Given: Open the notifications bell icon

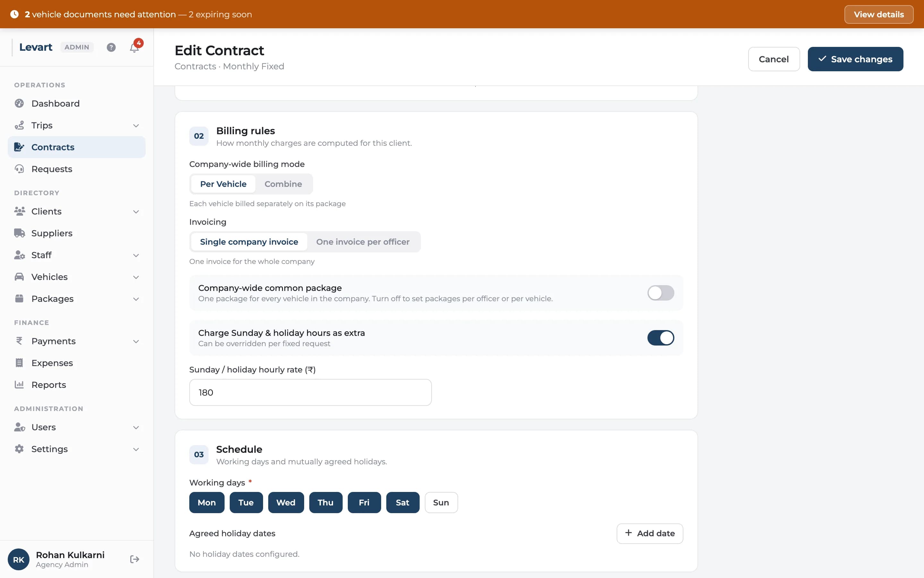Looking at the screenshot, I should click(134, 48).
